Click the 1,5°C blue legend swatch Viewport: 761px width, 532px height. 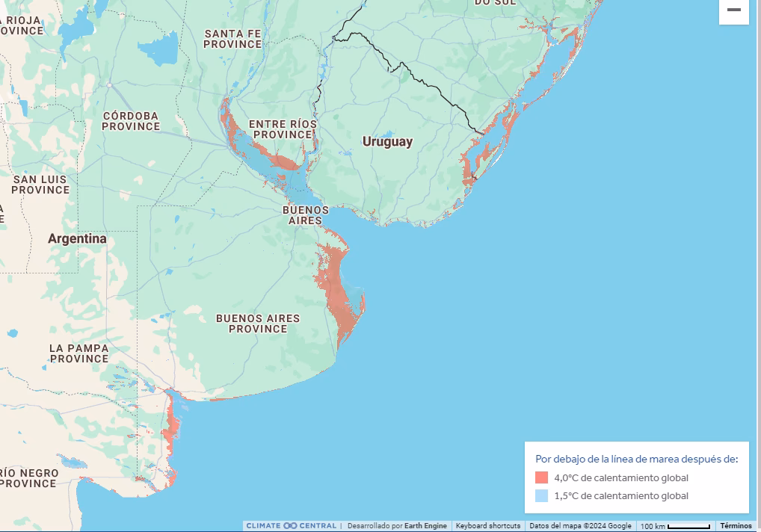coord(542,496)
